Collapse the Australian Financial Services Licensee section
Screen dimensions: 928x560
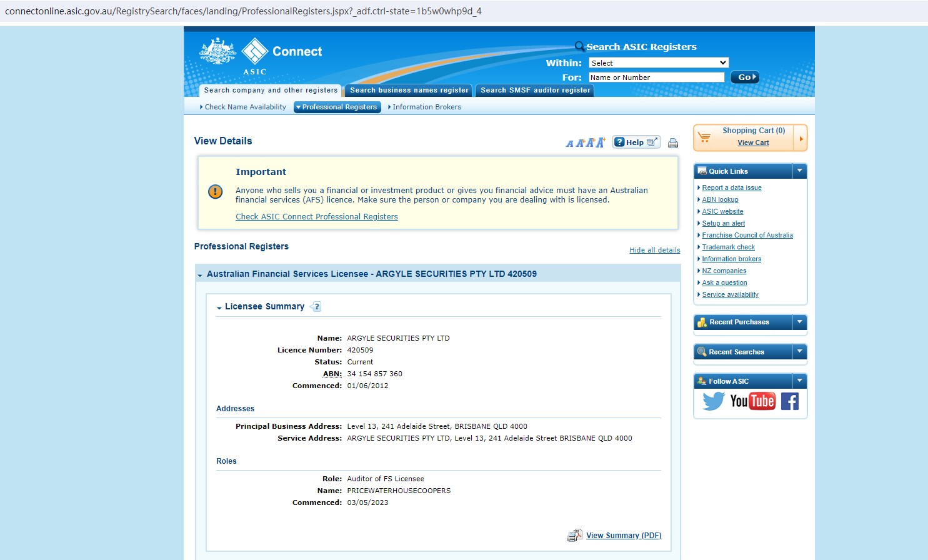200,275
